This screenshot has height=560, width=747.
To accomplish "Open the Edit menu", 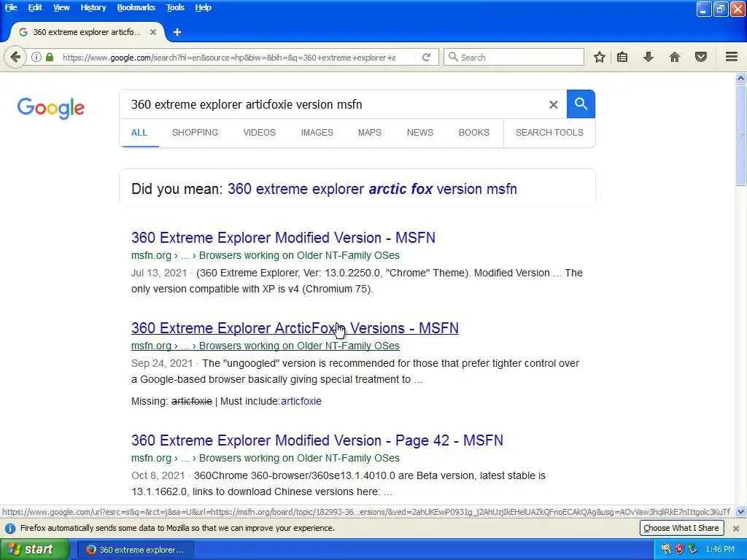I will (x=35, y=7).
